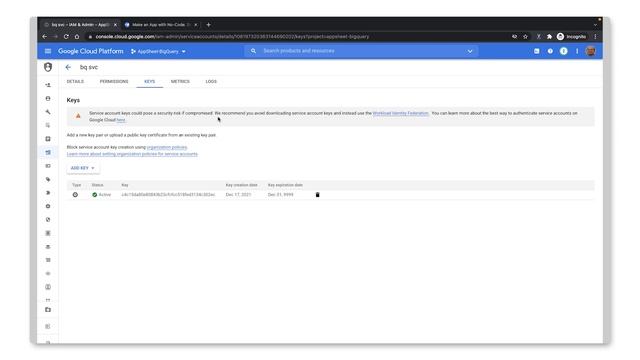Image resolution: width=640 pixels, height=360 pixels.
Task: Reload the page in Chrome
Action: (x=66, y=37)
